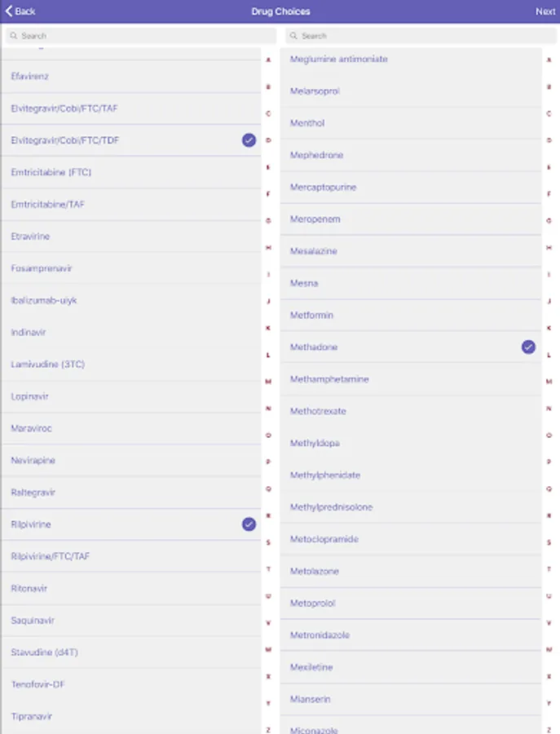Untick the Methadone checkmark

tap(528, 347)
